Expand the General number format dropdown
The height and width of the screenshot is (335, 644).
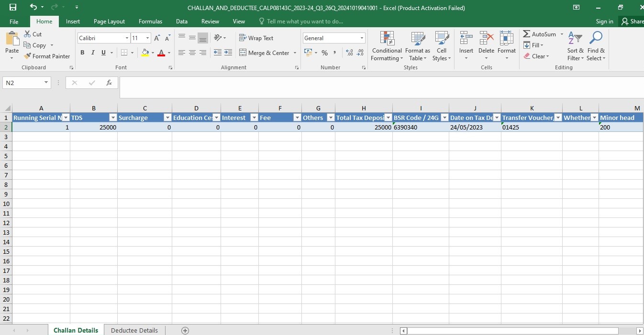point(362,38)
